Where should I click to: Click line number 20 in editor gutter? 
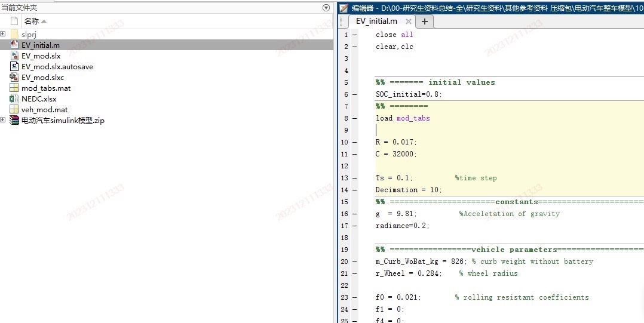tap(344, 262)
